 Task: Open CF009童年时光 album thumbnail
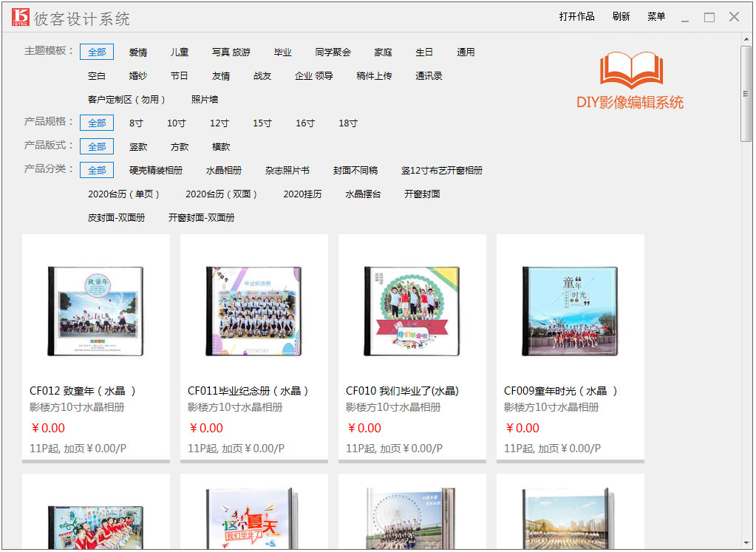click(571, 311)
